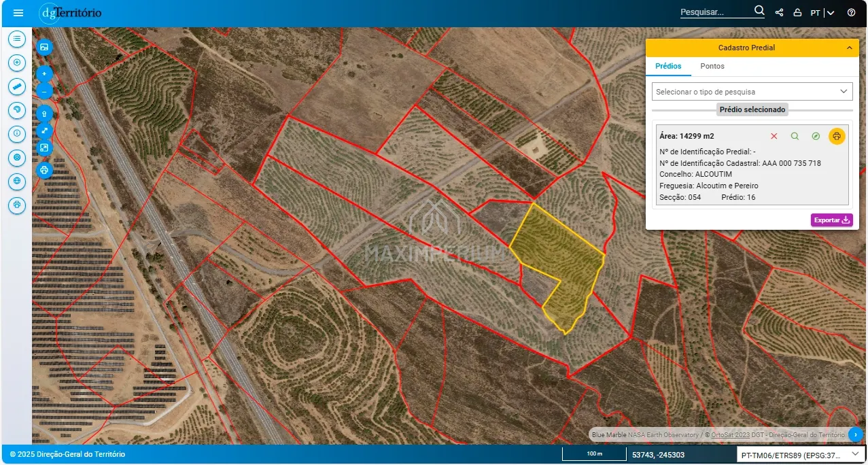Viewport: 868px width, 465px height.
Task: Click the fullscreen diagonal arrows map button
Action: [x=44, y=131]
